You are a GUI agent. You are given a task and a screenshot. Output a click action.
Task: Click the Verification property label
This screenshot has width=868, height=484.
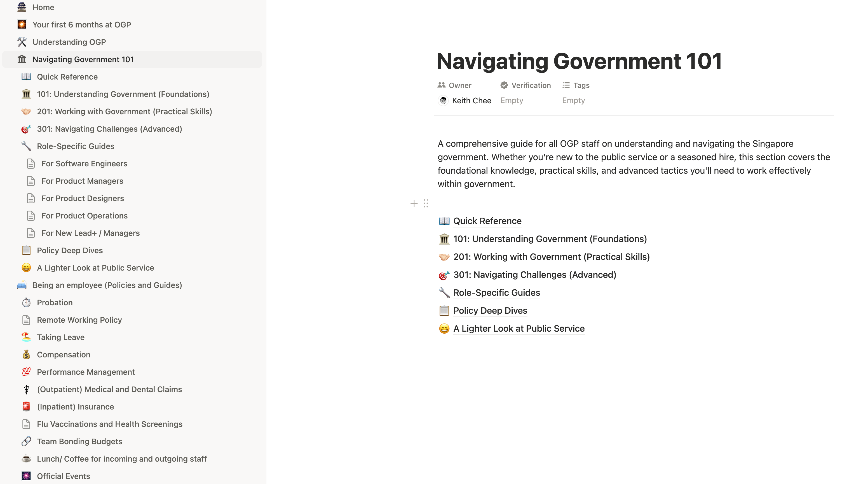531,85
